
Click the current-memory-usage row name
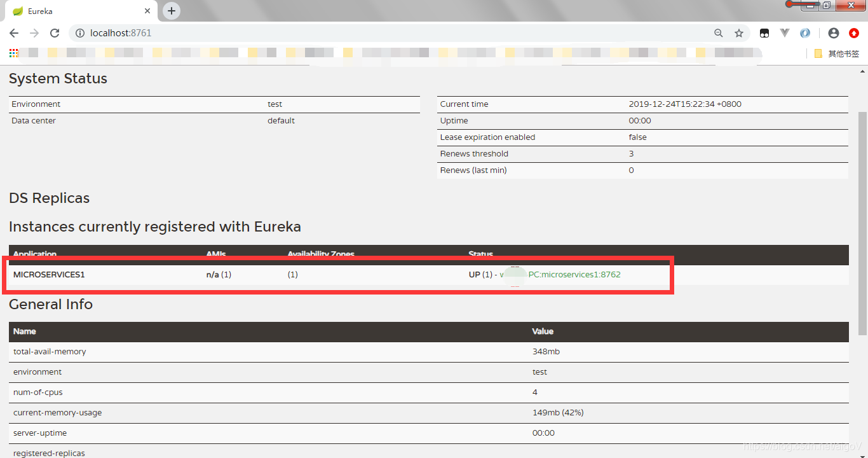coord(58,413)
